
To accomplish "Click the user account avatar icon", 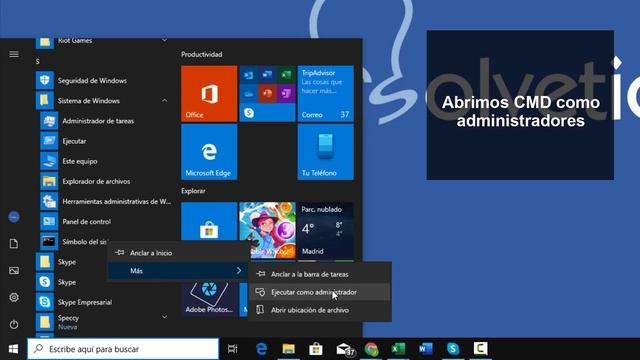I will [x=14, y=217].
